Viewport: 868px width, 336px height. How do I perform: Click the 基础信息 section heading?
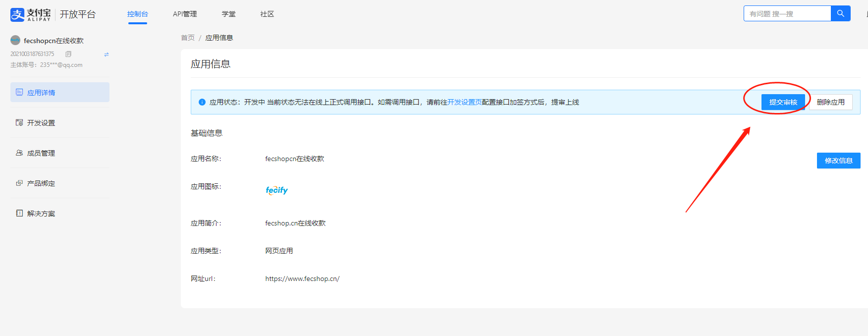(207, 133)
